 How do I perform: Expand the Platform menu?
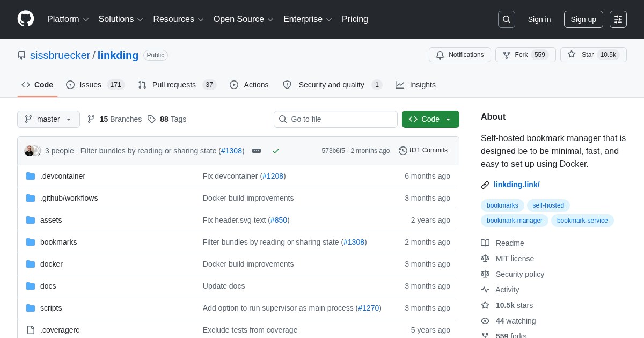[68, 19]
